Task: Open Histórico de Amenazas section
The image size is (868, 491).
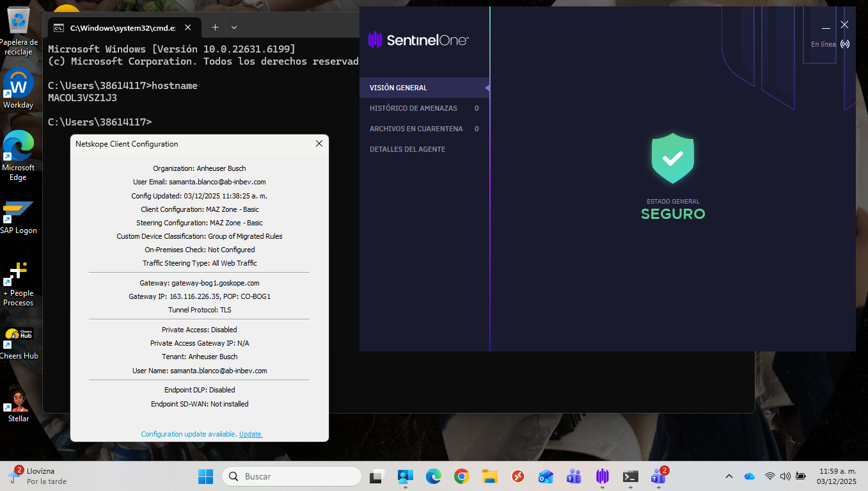Action: (x=425, y=108)
